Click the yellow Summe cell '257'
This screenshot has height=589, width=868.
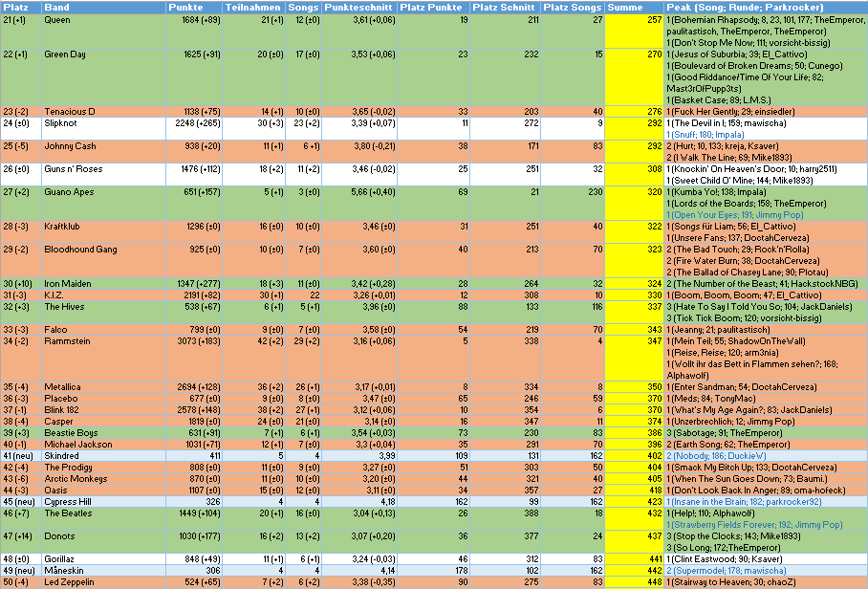tap(634, 31)
